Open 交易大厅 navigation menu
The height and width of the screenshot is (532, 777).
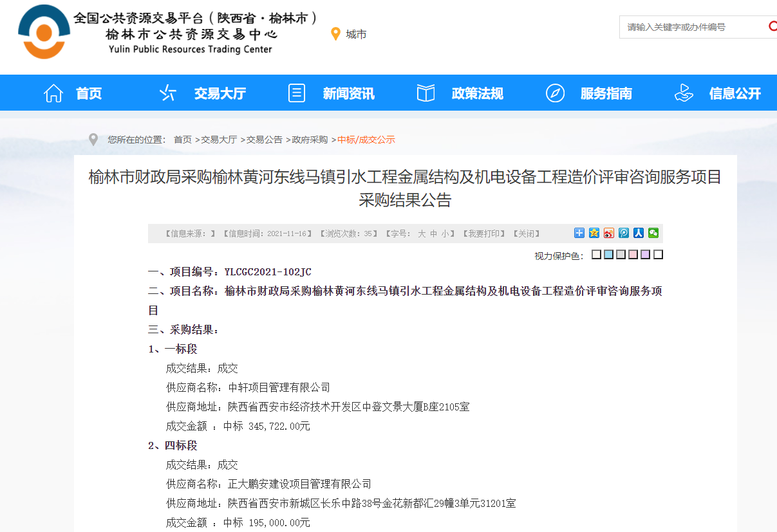click(x=202, y=93)
